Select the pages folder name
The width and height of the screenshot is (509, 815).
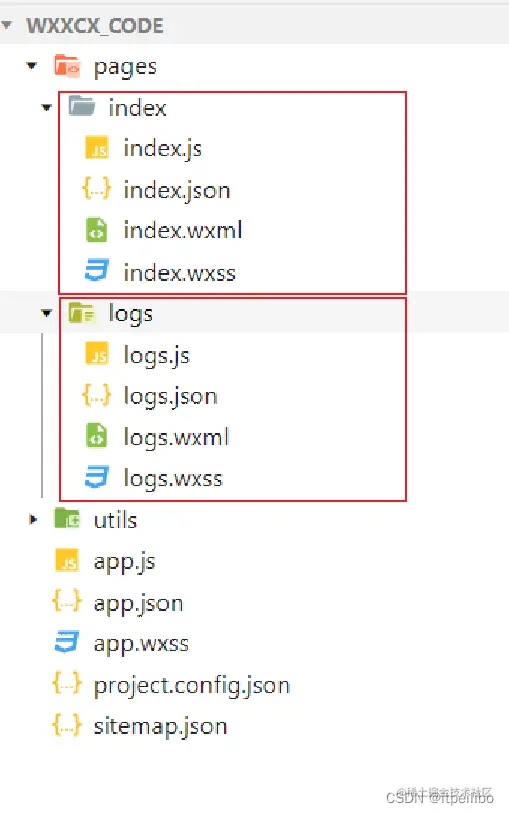click(125, 68)
